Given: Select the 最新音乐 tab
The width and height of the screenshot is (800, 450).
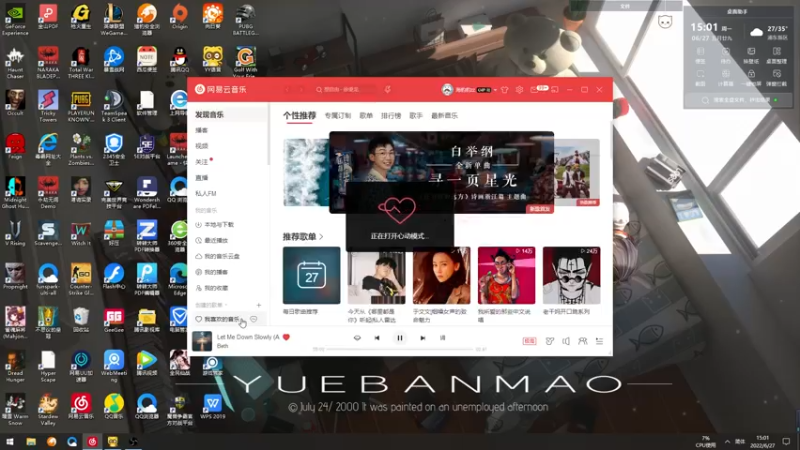Looking at the screenshot, I should point(444,116).
